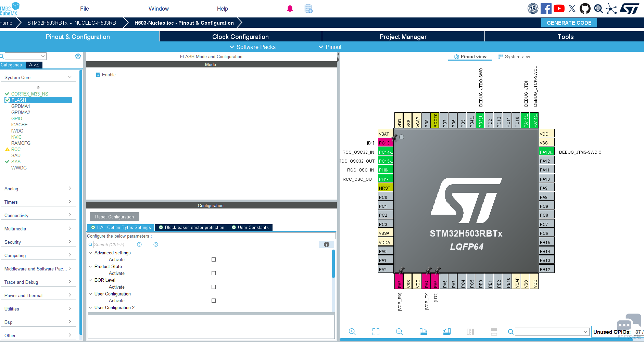Screen dimensions: 644x342
Task: Click the Reset Configuration button
Action: pos(114,217)
